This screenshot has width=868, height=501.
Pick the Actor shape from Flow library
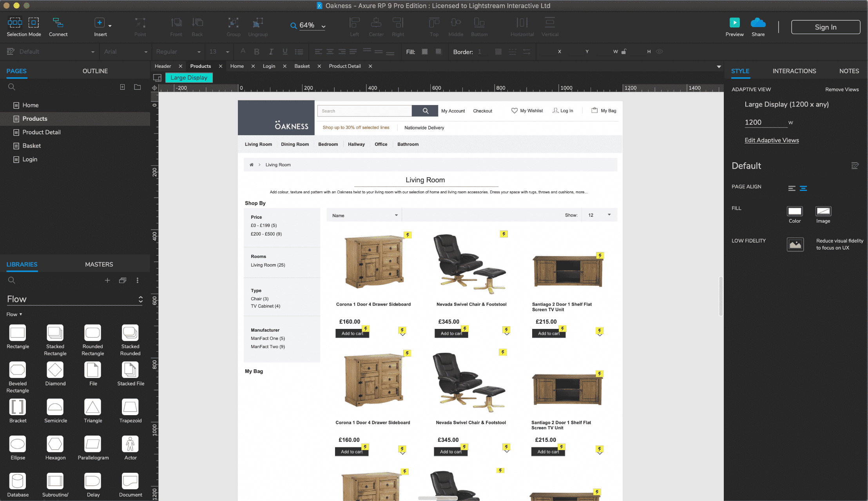pos(130,444)
